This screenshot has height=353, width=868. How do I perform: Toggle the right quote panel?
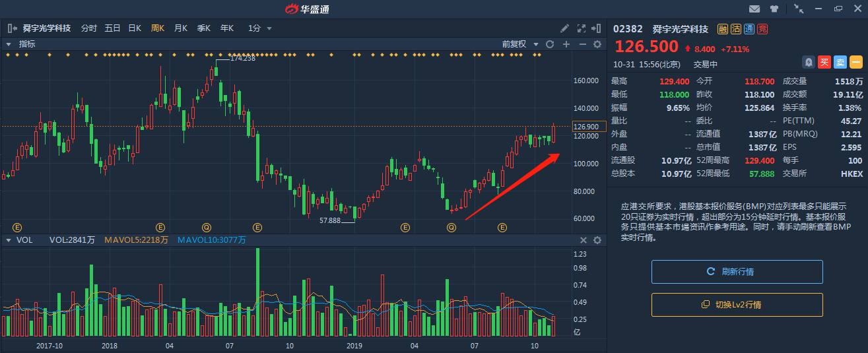pos(597,28)
